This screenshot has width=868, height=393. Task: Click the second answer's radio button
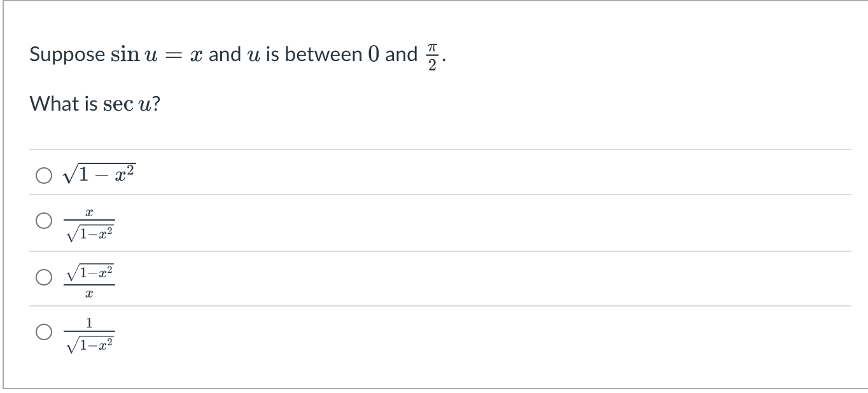[42, 222]
